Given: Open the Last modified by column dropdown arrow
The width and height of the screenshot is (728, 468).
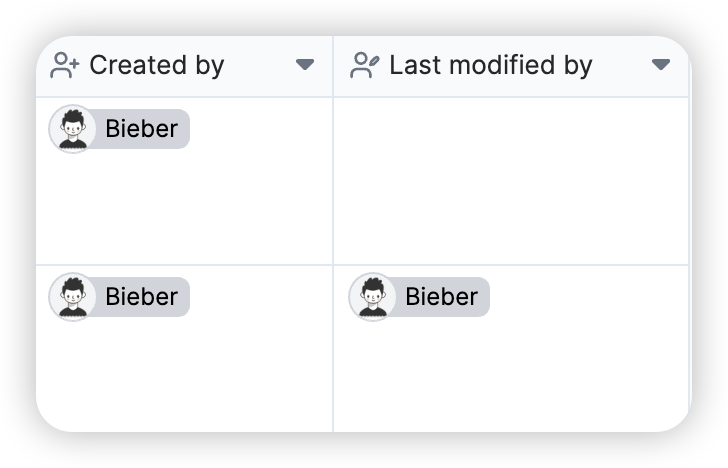Looking at the screenshot, I should [x=661, y=65].
